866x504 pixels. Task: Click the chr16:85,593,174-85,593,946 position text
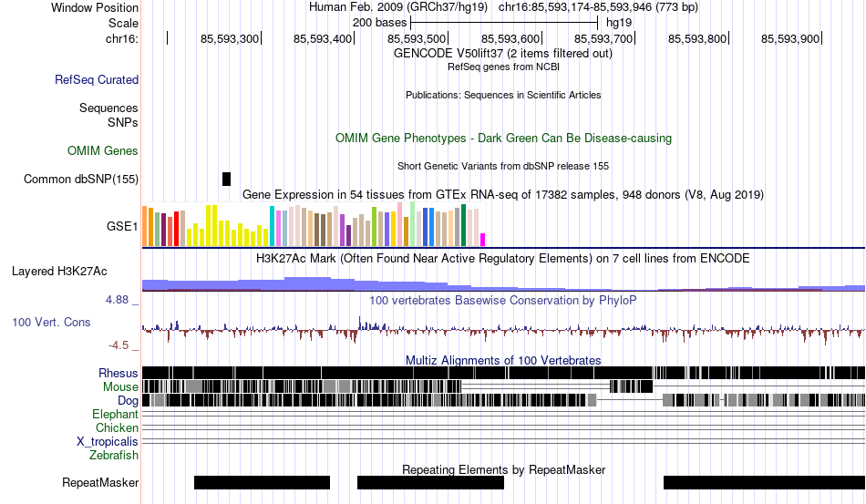click(x=598, y=7)
